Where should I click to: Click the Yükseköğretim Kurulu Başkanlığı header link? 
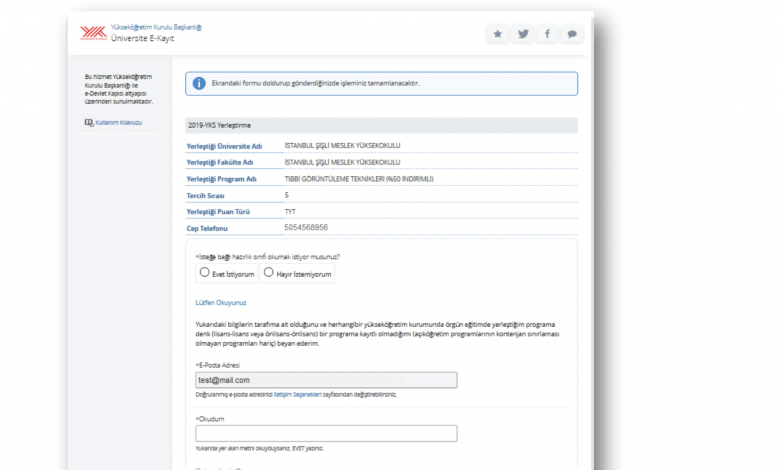point(156,27)
